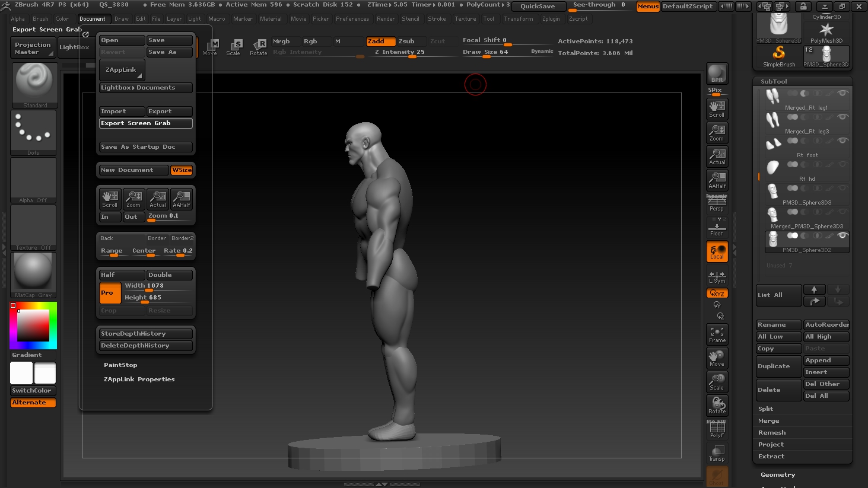Select the Scale view icon in right shelf
Screen dimensions: 868x488
point(717,382)
